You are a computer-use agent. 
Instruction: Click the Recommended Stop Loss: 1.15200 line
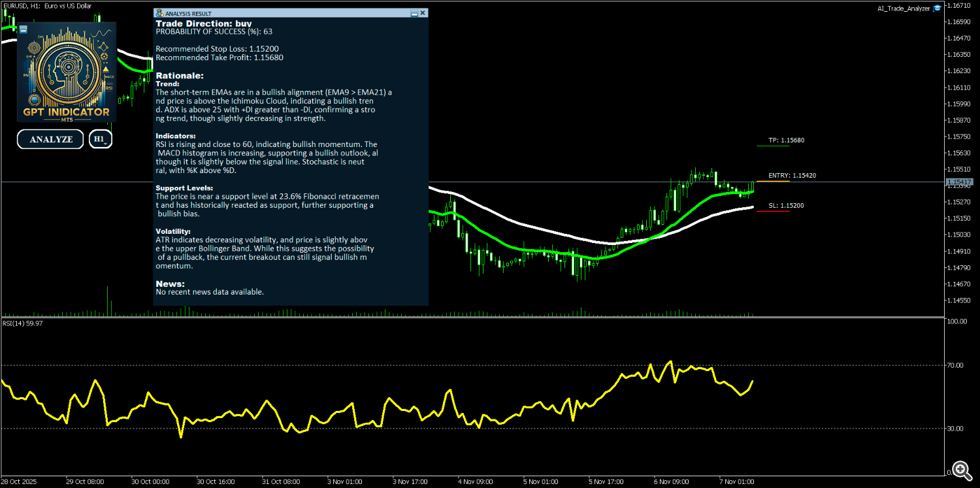coord(218,49)
